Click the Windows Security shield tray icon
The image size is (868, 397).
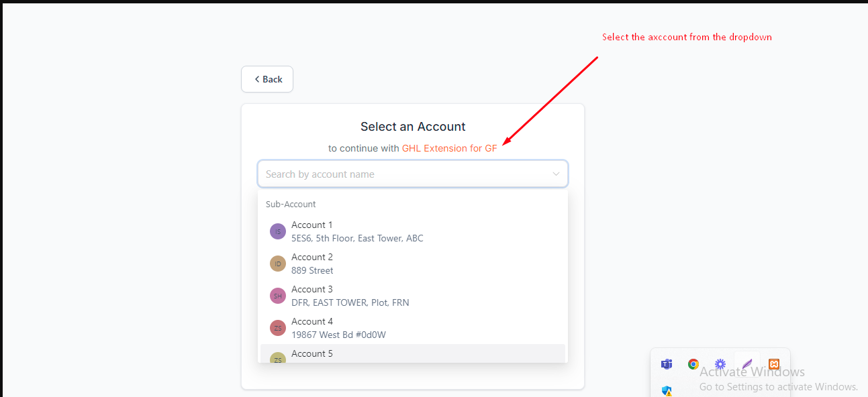pyautogui.click(x=667, y=391)
